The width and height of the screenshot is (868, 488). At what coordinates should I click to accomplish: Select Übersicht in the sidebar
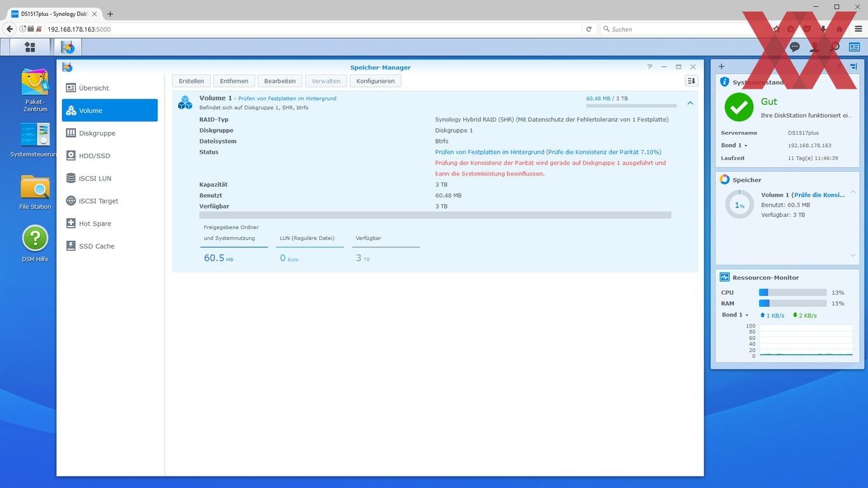pyautogui.click(x=110, y=88)
